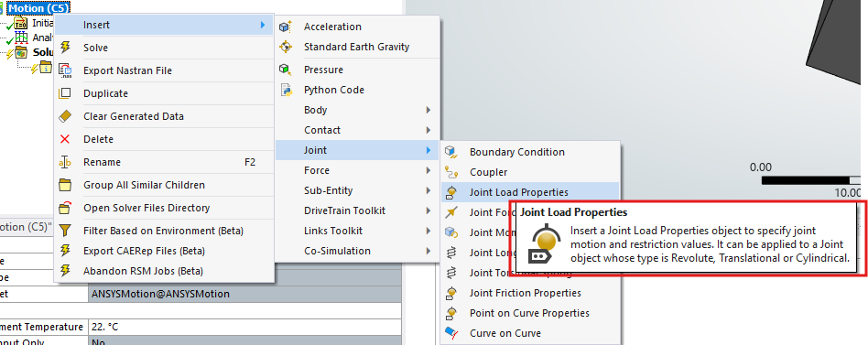868x345 pixels.
Task: Click the Acceleration cube icon
Action: [x=286, y=27]
